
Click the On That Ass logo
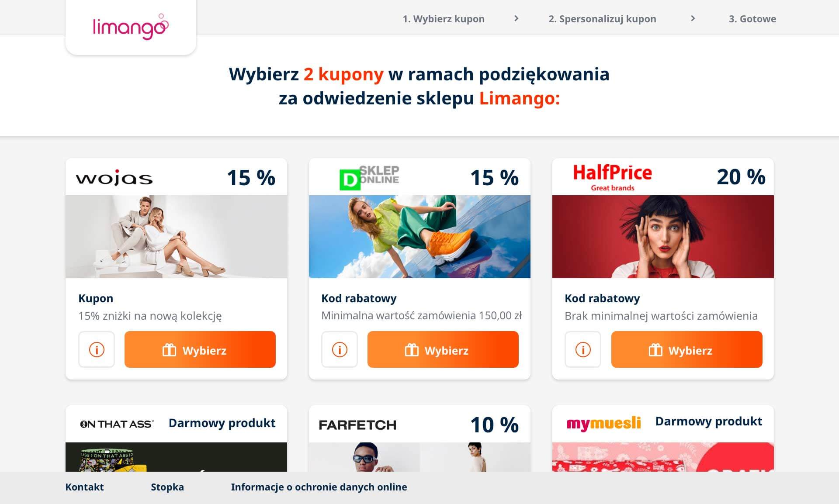click(117, 424)
